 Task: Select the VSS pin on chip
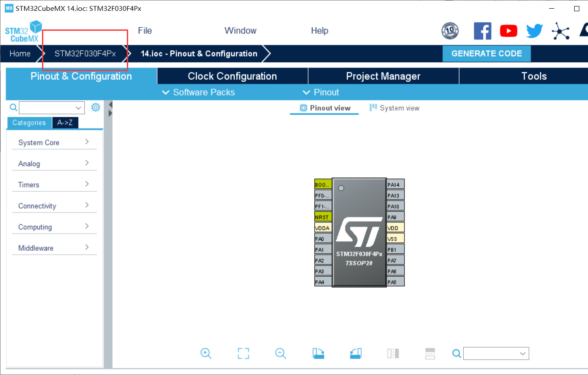click(396, 239)
